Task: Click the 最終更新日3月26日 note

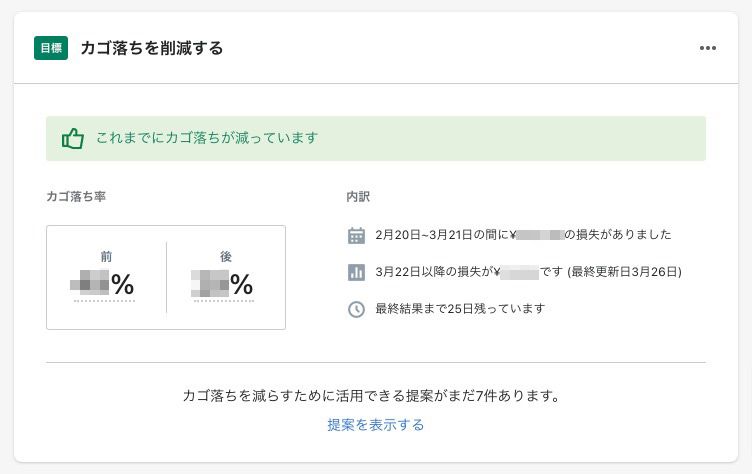Action: point(625,272)
